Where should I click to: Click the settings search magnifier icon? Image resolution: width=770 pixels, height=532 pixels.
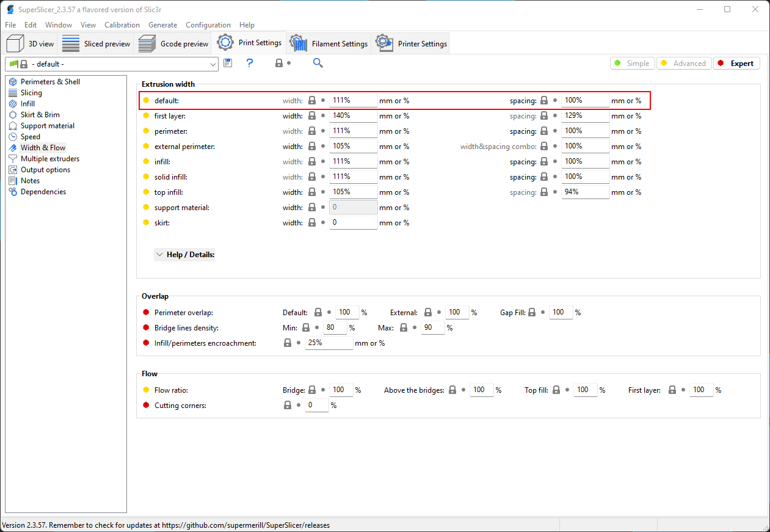(318, 63)
